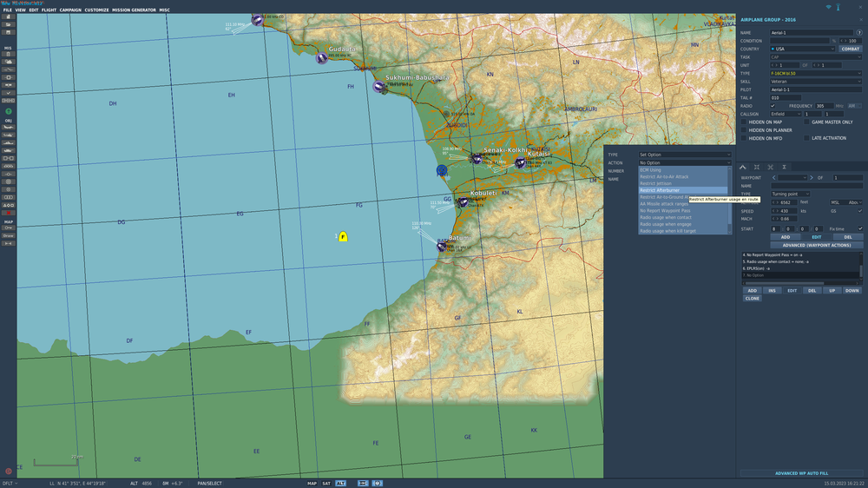Open the Callsign dropdown showing Enfield
This screenshot has height=488, width=868.
786,114
